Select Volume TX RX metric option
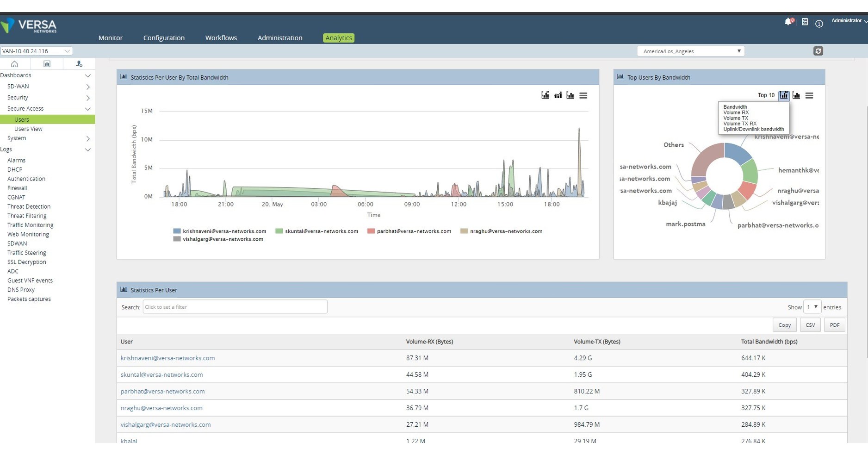Viewport: 868px width, 455px height. (739, 124)
